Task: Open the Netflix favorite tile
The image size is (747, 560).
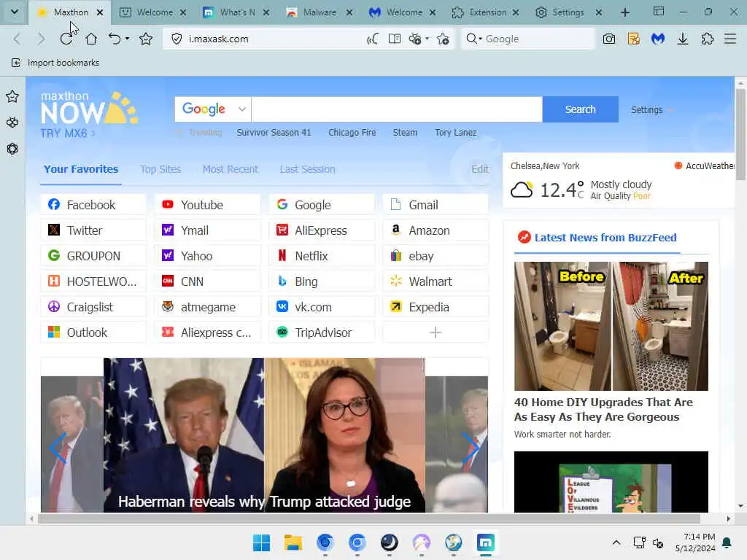Action: coord(322,256)
